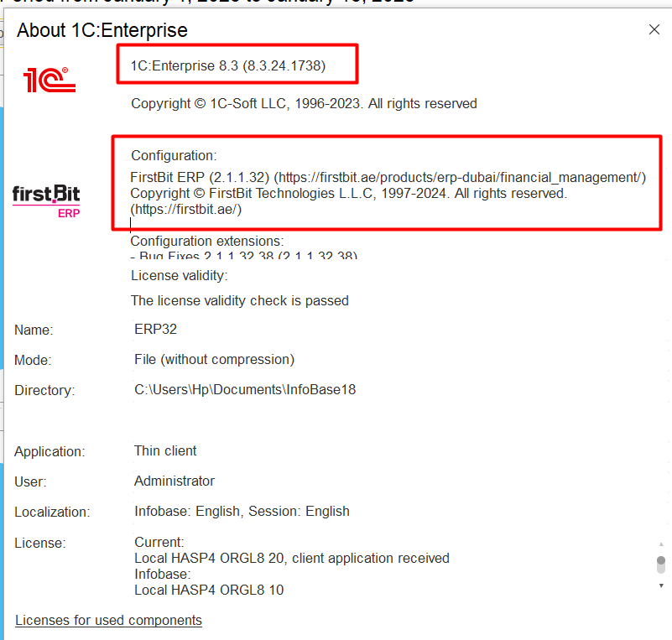This screenshot has height=640, width=672.
Task: Click the Infobase: line in License field
Action: [163, 574]
